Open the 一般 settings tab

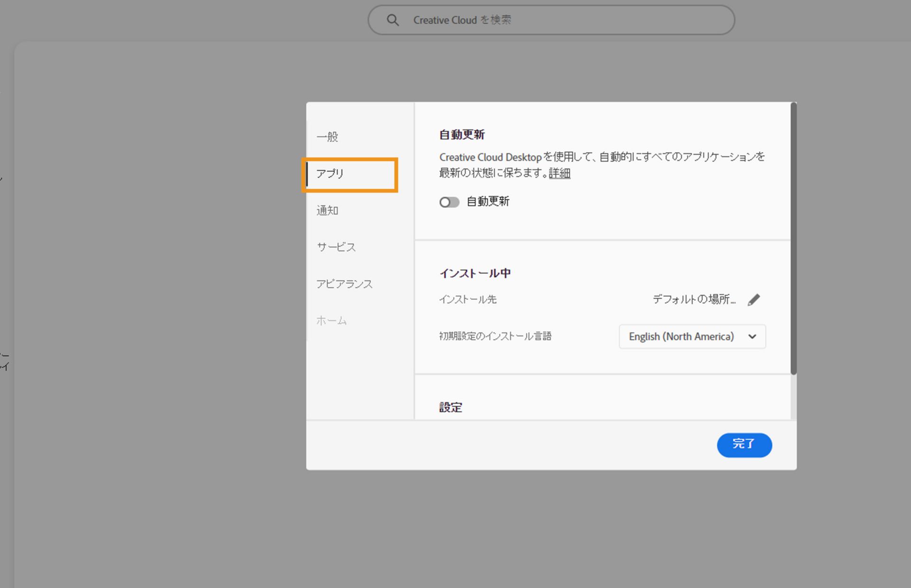[x=327, y=137]
